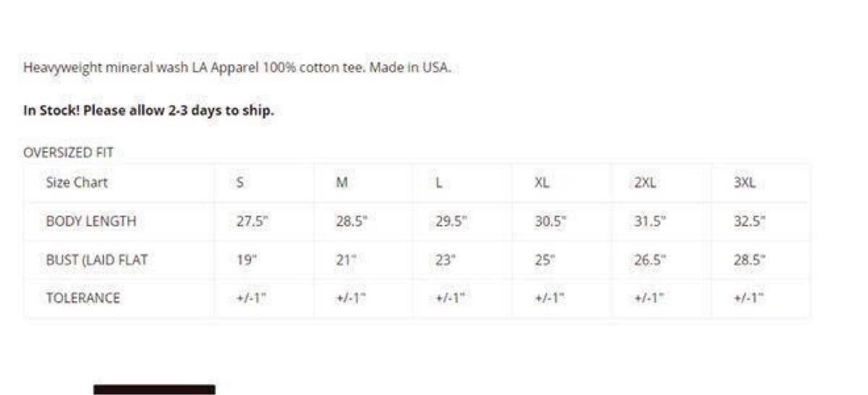Screen dimensions: 868x395
Task: Click the 30.5" body length cell
Action: coord(550,221)
